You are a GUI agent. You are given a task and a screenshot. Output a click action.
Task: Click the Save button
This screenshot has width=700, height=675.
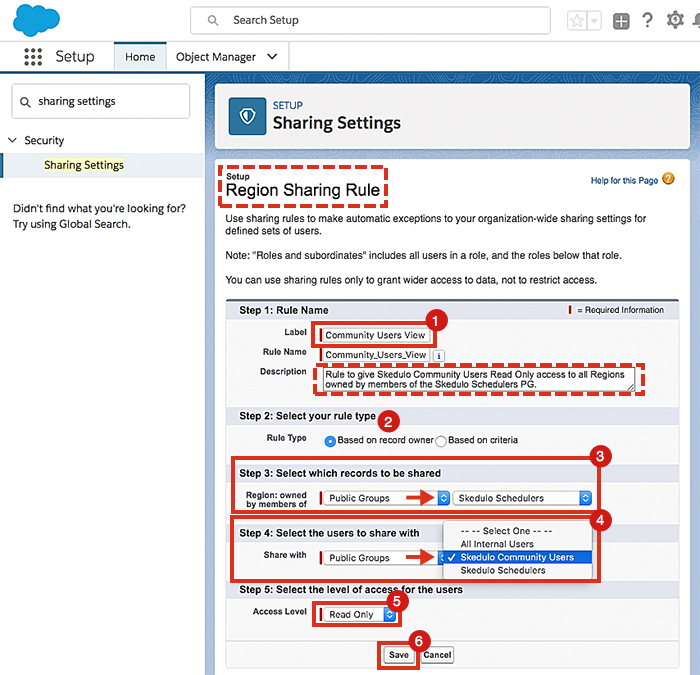(399, 655)
